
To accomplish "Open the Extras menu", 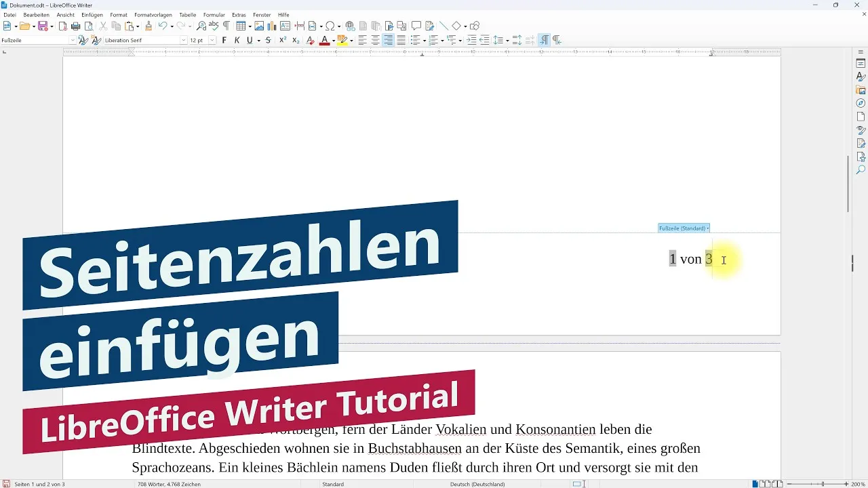I will pyautogui.click(x=239, y=14).
